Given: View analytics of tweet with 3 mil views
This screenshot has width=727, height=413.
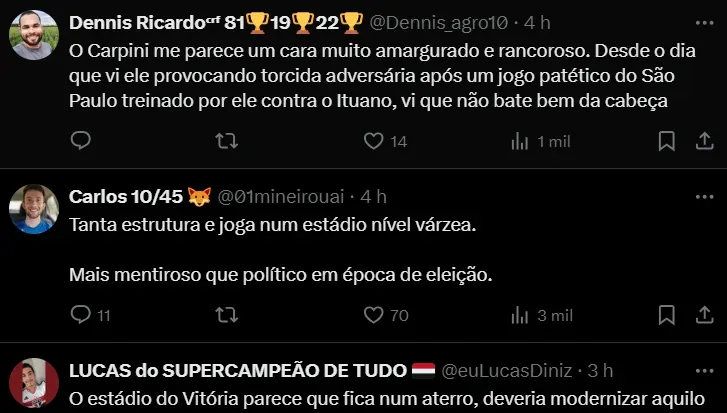Looking at the screenshot, I should (542, 316).
